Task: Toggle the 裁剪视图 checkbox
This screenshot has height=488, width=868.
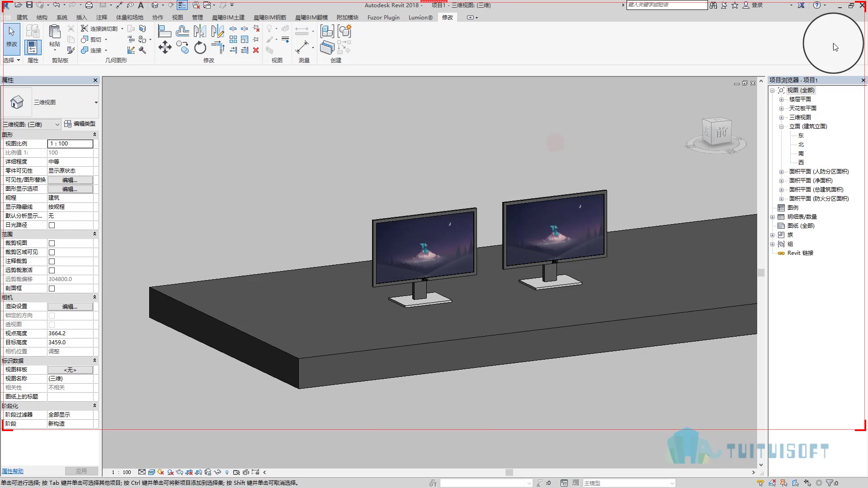Action: point(52,243)
